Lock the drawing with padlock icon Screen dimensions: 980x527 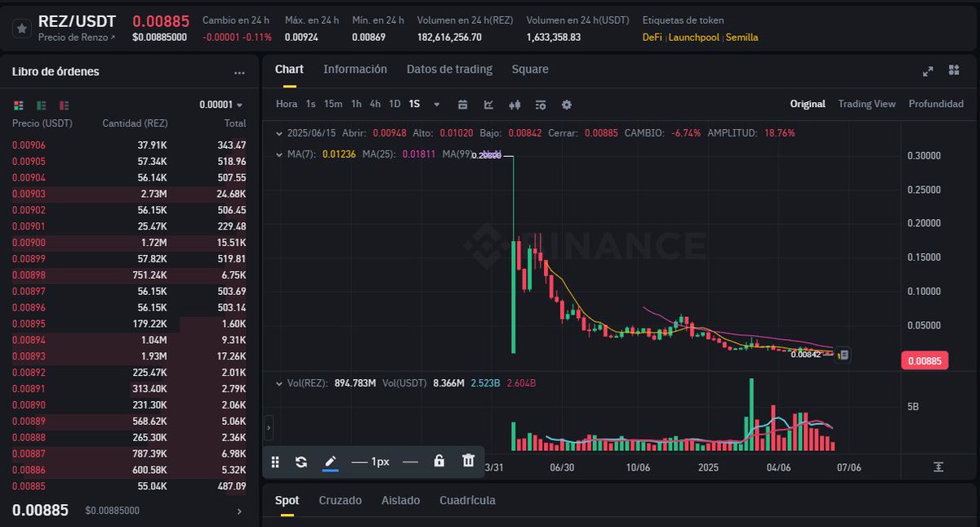[x=439, y=461]
